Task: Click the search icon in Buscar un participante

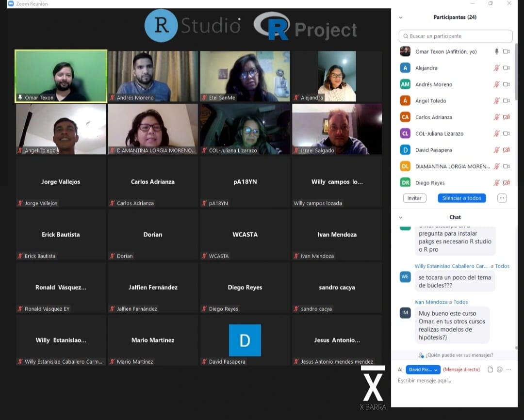Action: coord(405,36)
